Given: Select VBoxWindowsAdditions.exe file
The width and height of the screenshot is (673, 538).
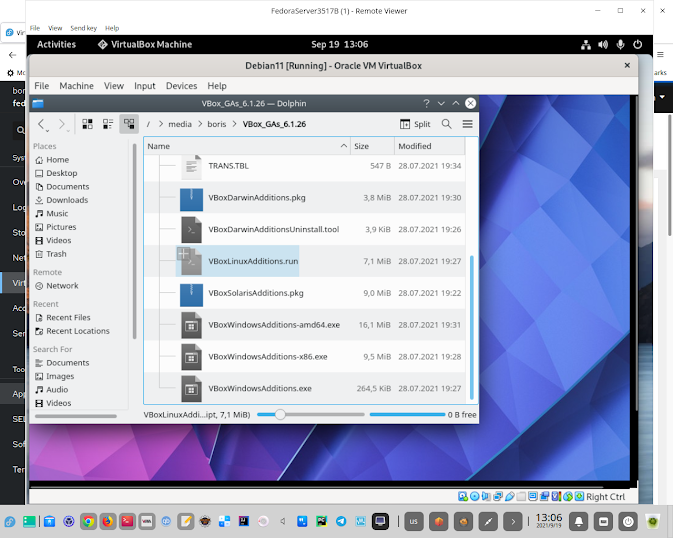Looking at the screenshot, I should click(260, 389).
